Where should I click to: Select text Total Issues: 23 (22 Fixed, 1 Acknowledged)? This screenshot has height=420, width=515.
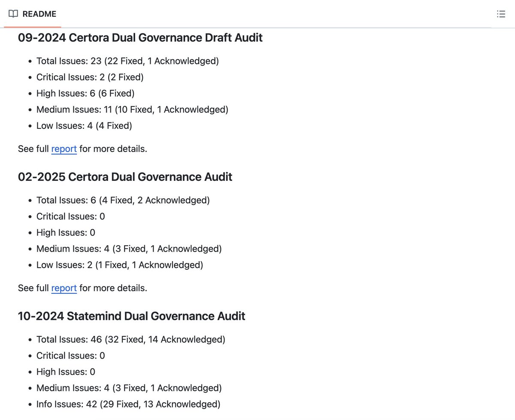[x=127, y=61]
